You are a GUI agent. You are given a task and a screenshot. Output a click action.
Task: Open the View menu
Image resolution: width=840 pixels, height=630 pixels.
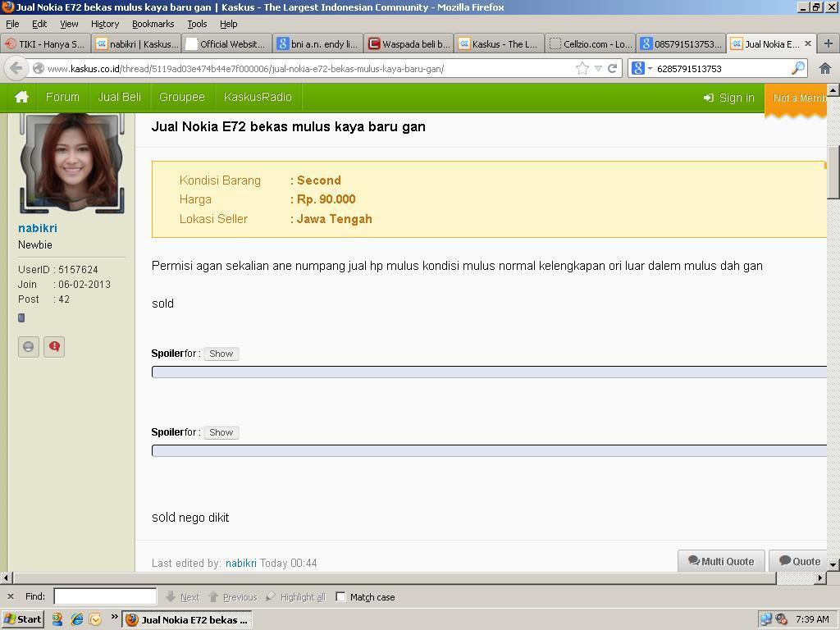(x=69, y=24)
